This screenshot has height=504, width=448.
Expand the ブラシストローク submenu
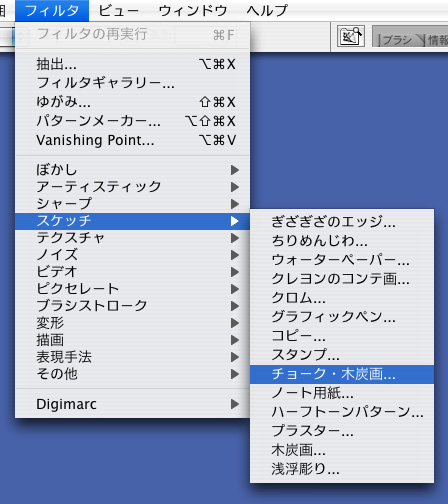point(132,306)
